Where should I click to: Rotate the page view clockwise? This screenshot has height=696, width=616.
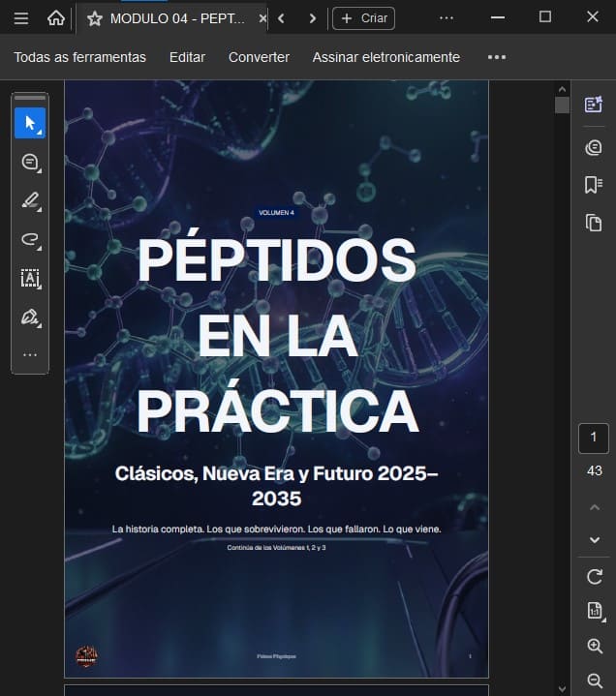595,577
